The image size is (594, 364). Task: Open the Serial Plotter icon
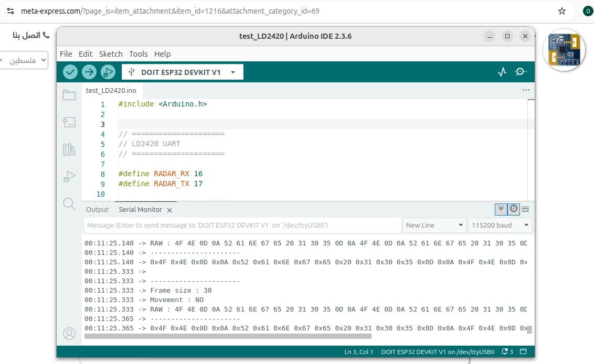point(502,72)
